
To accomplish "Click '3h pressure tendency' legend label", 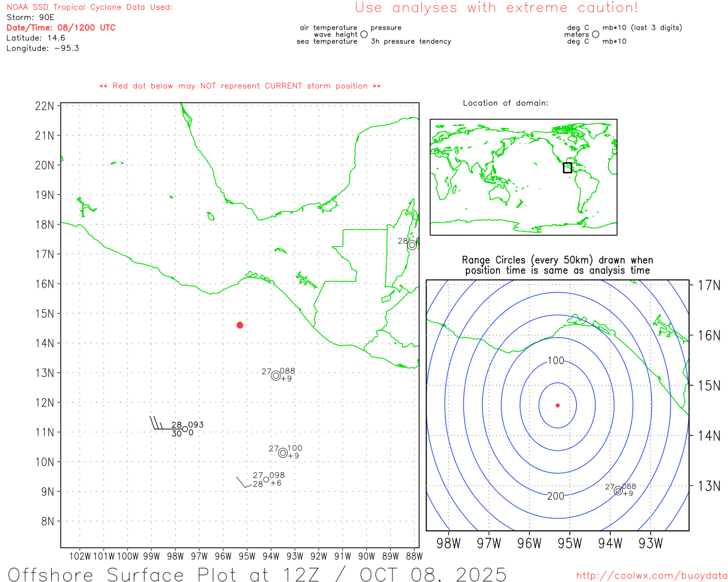I will 411,41.
